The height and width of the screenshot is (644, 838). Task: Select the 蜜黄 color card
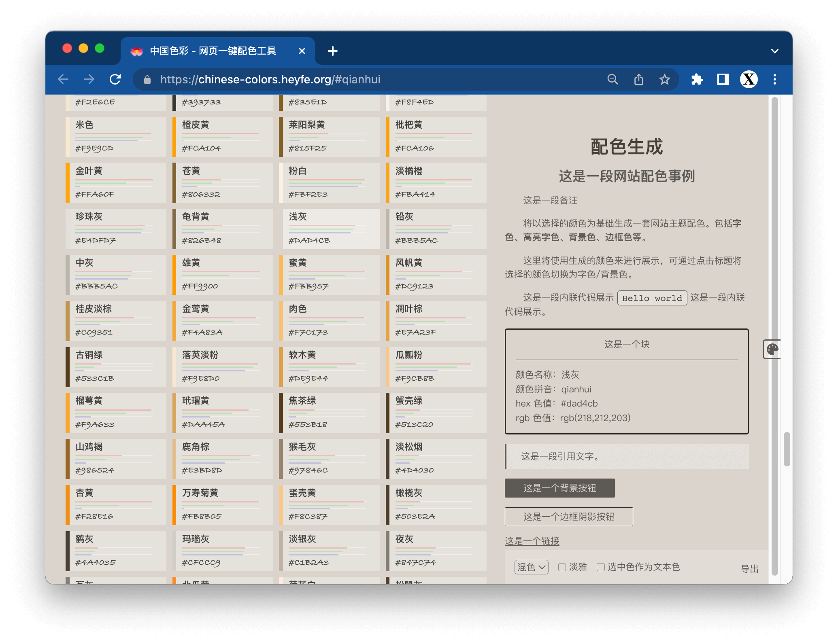[x=330, y=275]
